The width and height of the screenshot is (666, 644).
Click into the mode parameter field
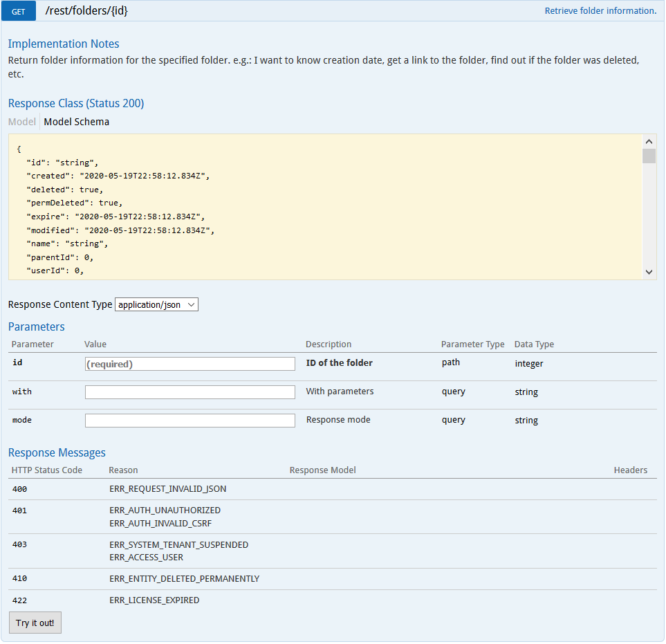tap(189, 421)
